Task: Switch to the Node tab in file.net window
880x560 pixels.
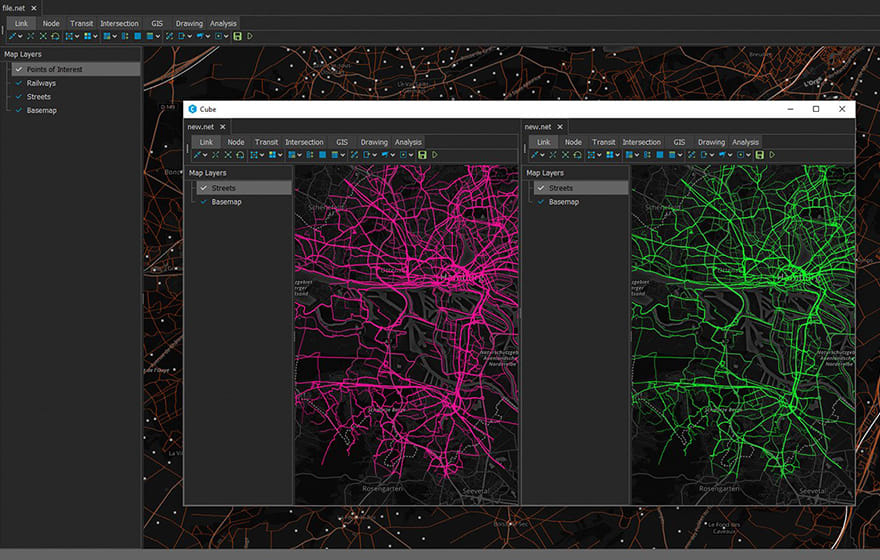Action: pos(51,24)
